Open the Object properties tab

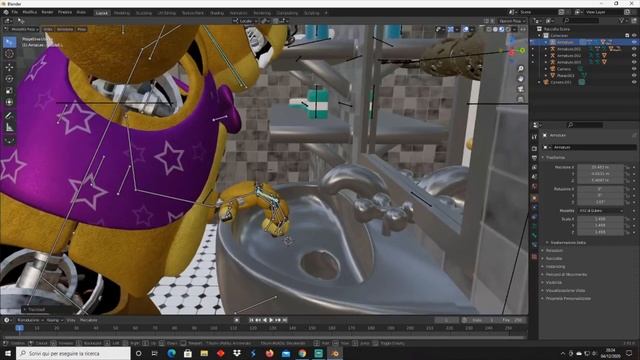(x=534, y=198)
